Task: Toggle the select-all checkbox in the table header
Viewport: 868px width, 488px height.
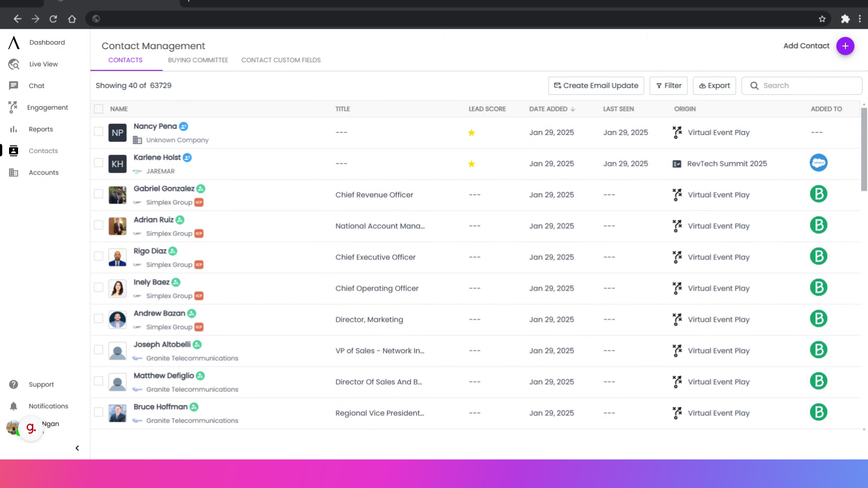Action: [x=99, y=109]
